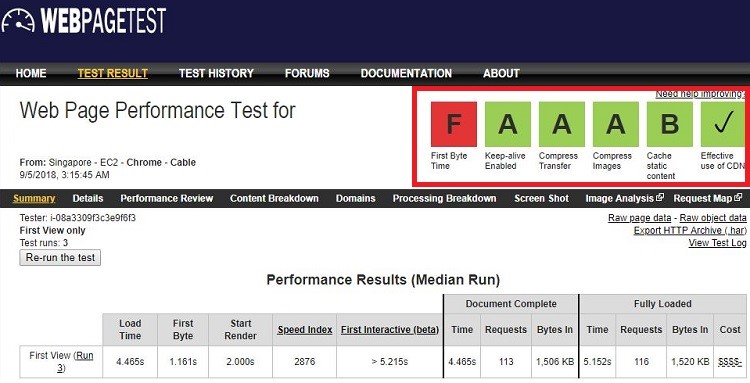
Task: Open the Screen Shot tab
Action: click(x=541, y=198)
